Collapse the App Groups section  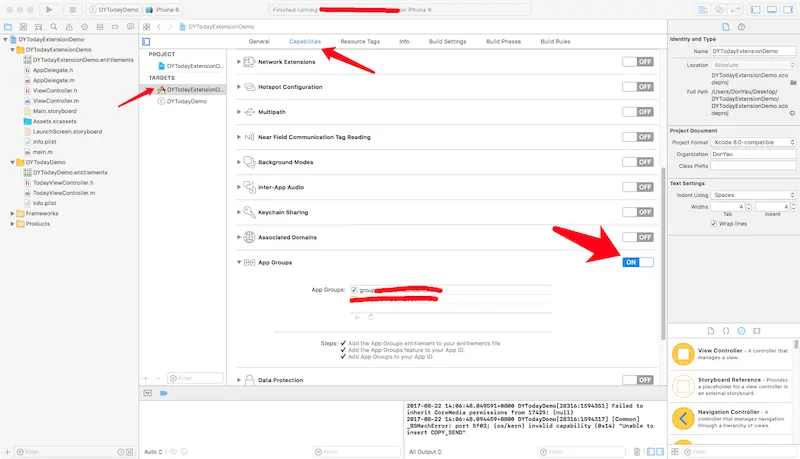pyautogui.click(x=238, y=262)
